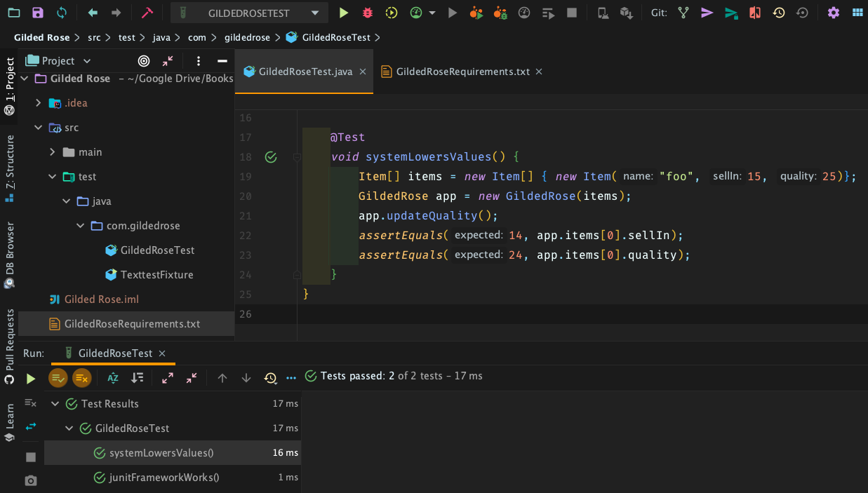The width and height of the screenshot is (868, 493).
Task: Open TexttestFixture in project tree
Action: pos(156,275)
